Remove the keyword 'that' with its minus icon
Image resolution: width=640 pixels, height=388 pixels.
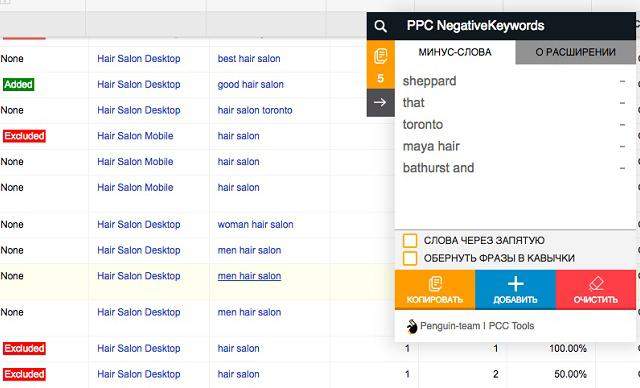tap(622, 103)
